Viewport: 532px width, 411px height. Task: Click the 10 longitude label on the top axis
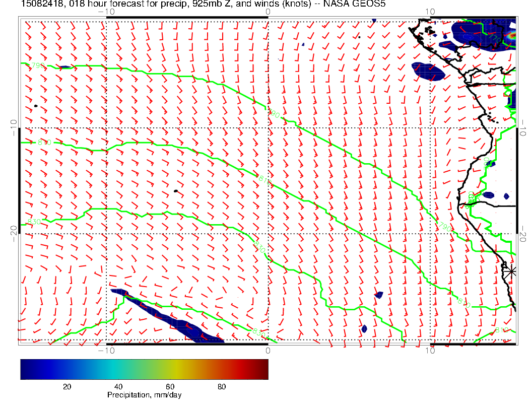(430, 12)
